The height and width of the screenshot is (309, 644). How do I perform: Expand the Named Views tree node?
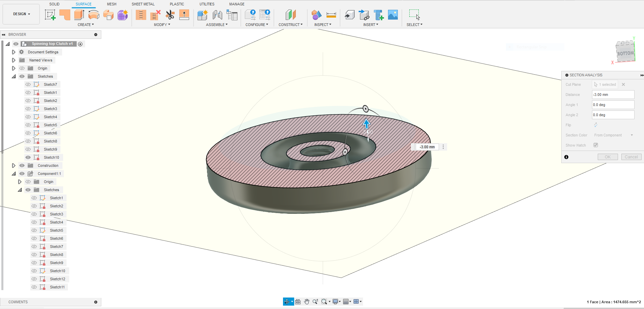[x=14, y=60]
